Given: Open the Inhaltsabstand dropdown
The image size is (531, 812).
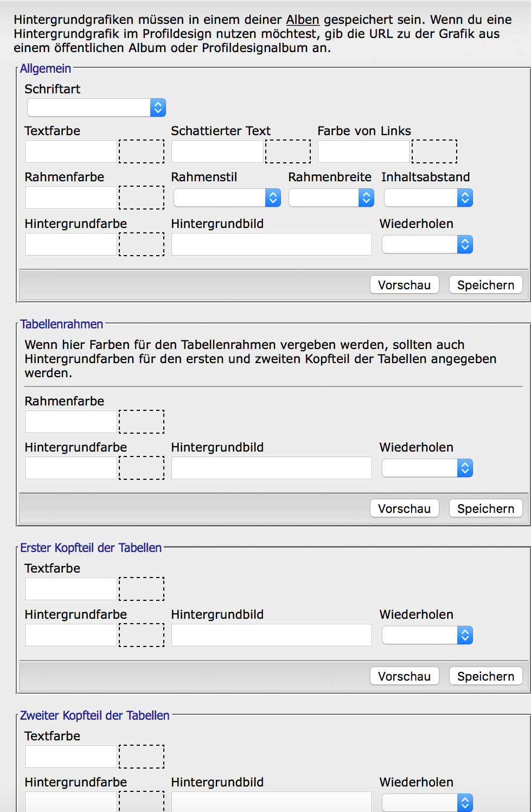Looking at the screenshot, I should point(428,198).
